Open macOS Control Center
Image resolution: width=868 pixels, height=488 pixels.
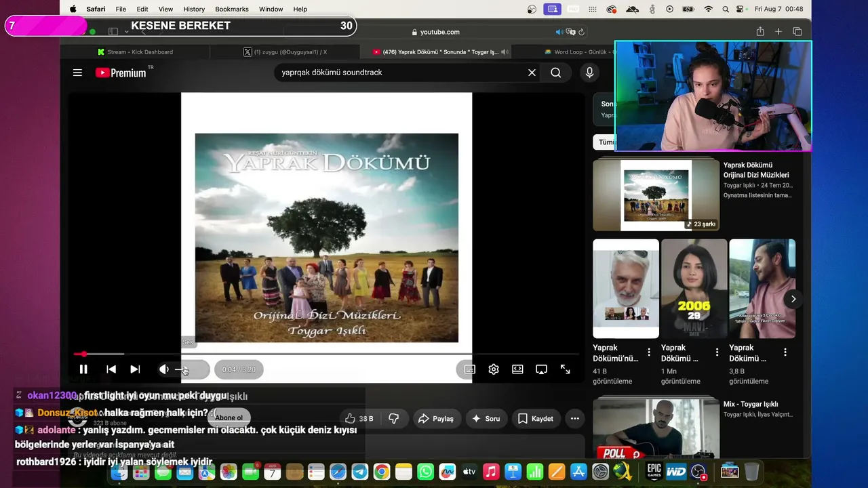pyautogui.click(x=741, y=9)
